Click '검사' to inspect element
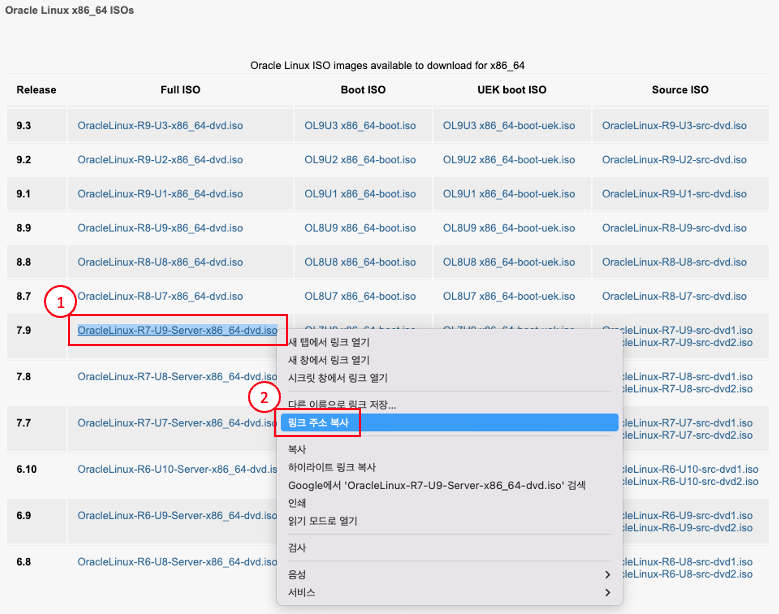This screenshot has height=614, width=779. tap(297, 548)
